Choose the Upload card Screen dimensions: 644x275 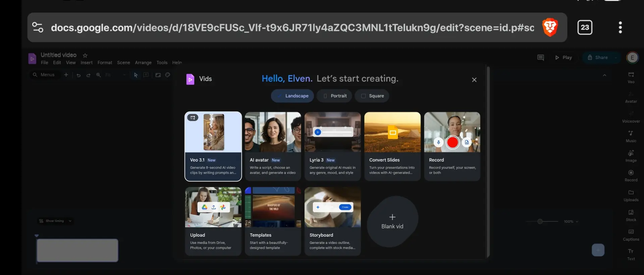[x=213, y=221]
